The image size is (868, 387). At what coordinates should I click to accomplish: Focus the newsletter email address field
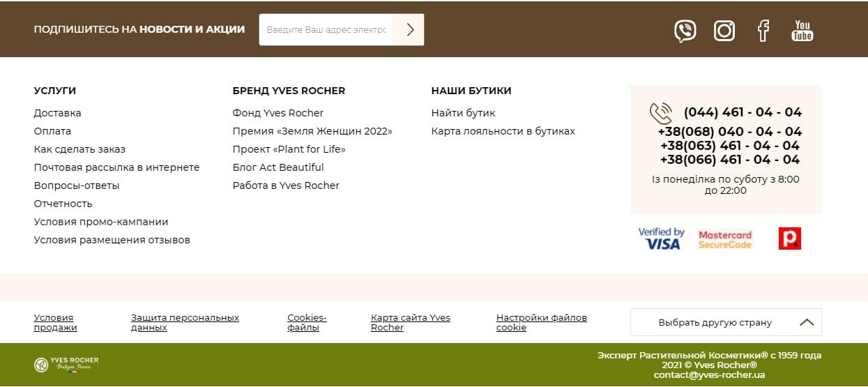[x=326, y=29]
